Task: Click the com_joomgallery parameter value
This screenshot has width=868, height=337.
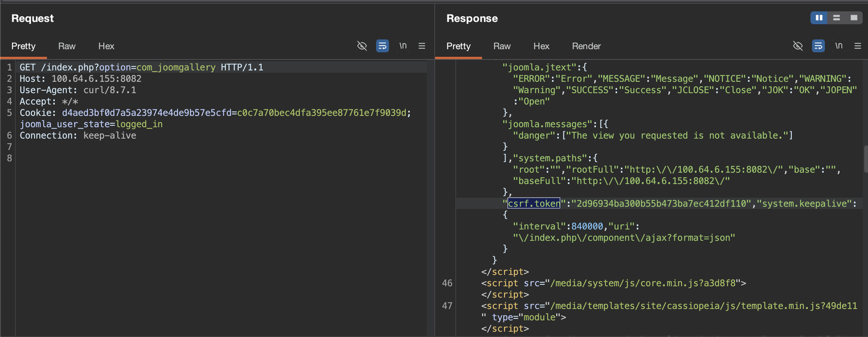Action: click(x=176, y=67)
